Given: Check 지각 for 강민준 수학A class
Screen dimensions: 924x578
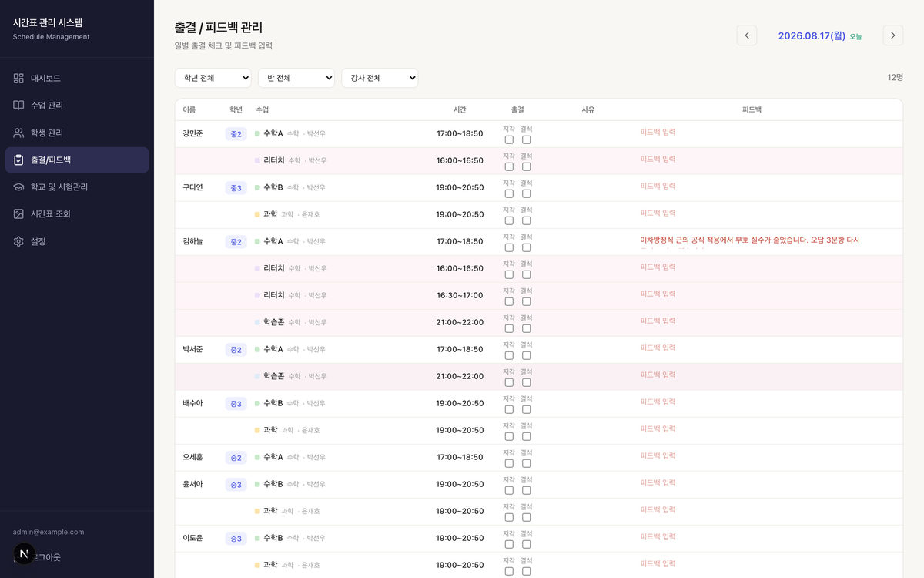Looking at the screenshot, I should [509, 139].
